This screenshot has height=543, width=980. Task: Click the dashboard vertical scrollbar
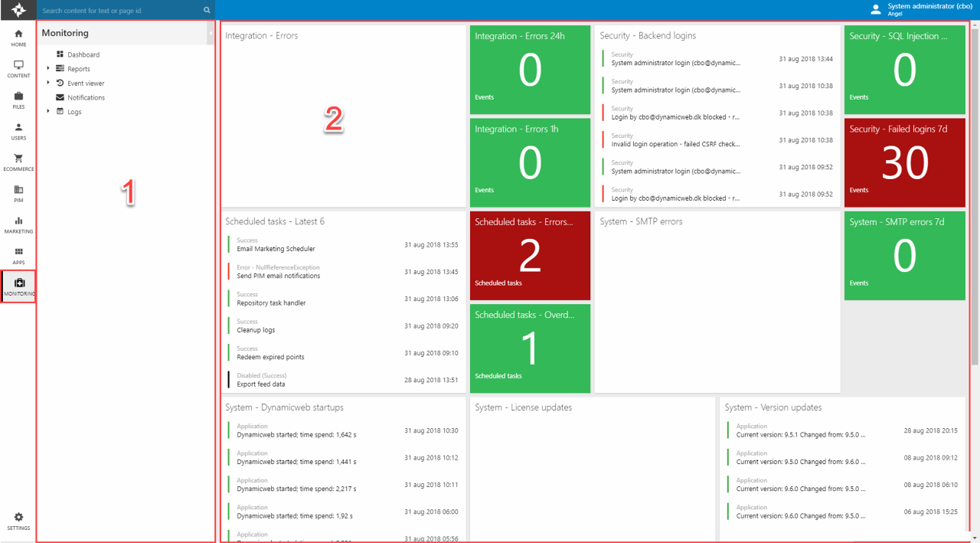point(974,191)
